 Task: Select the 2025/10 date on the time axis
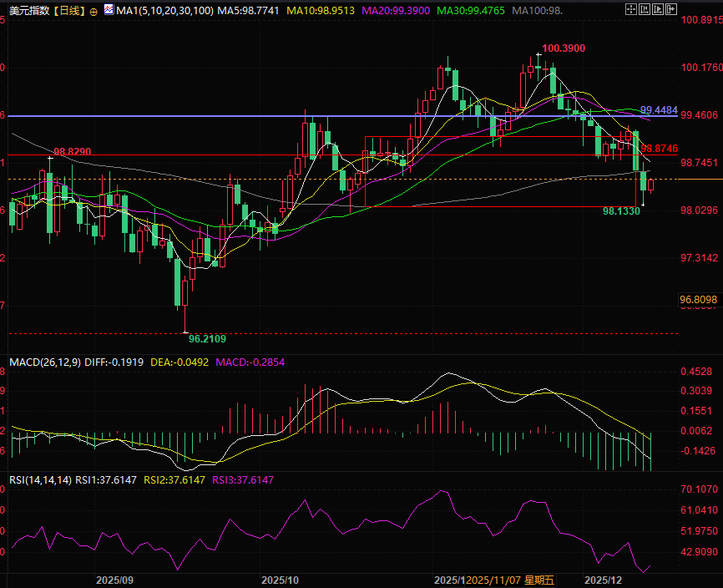[x=280, y=580]
